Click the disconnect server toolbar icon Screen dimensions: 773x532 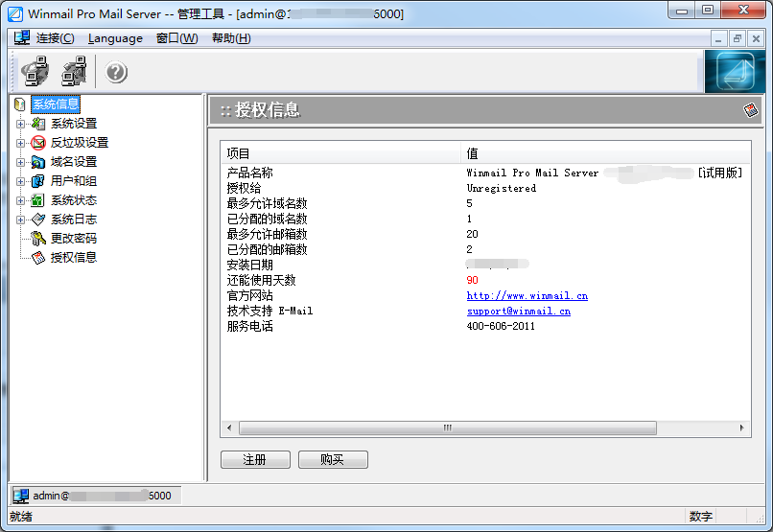click(x=74, y=71)
